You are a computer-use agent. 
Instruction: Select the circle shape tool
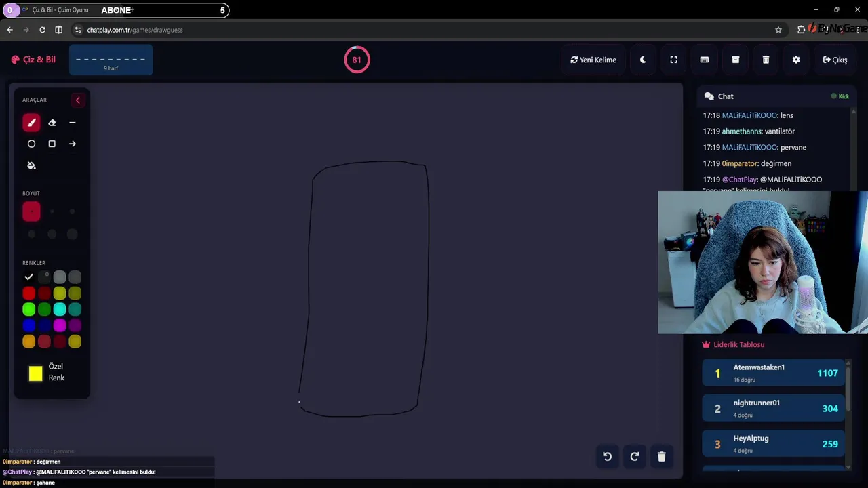(x=31, y=144)
